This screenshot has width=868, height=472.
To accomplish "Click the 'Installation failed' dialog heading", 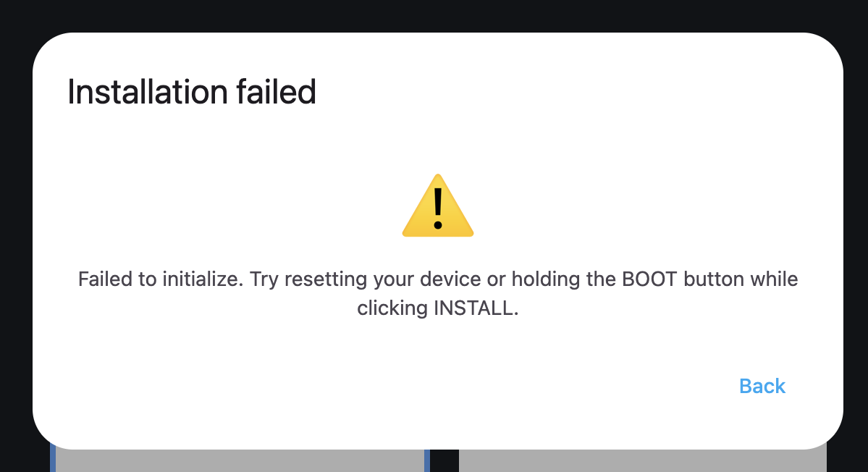I will [192, 92].
